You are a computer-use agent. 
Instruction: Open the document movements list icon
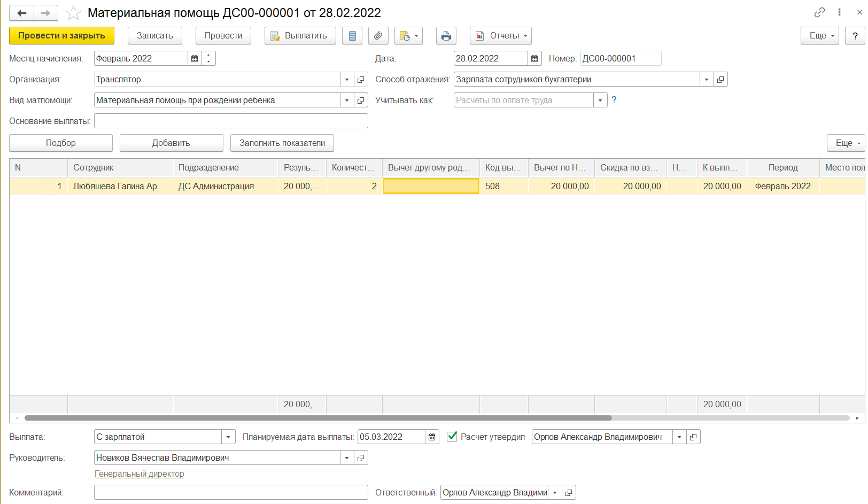352,36
